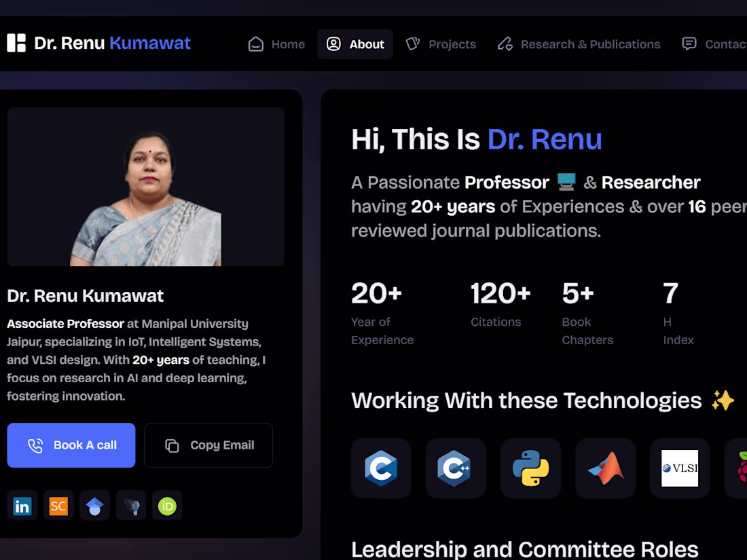Click the Raspberry Pi technology icon

click(737, 468)
